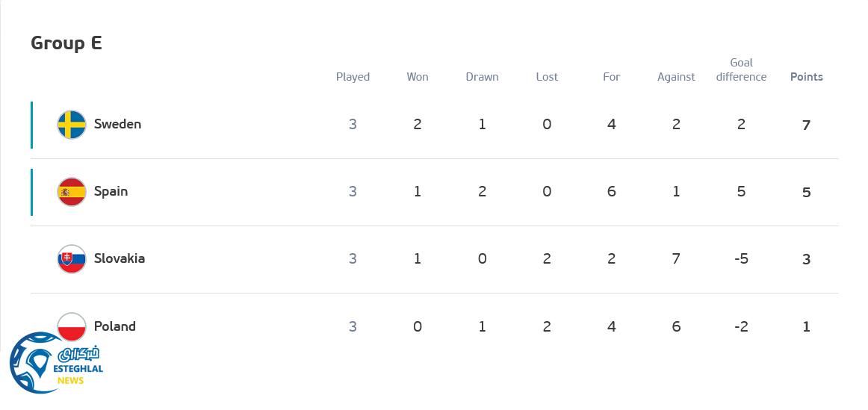
Task: Click the Played column header
Action: 353,77
